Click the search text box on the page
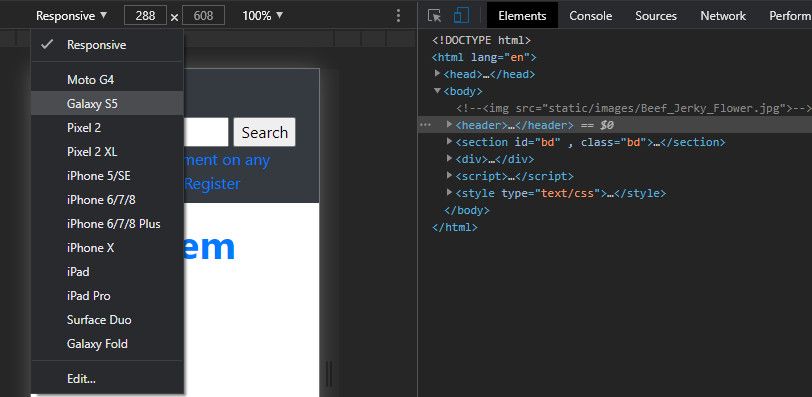Screen dimensions: 812x397 [206, 132]
